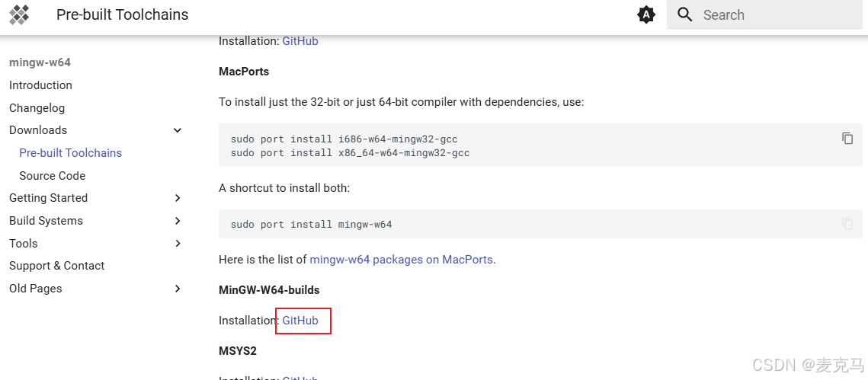Open the Source Code page

pyautogui.click(x=52, y=175)
